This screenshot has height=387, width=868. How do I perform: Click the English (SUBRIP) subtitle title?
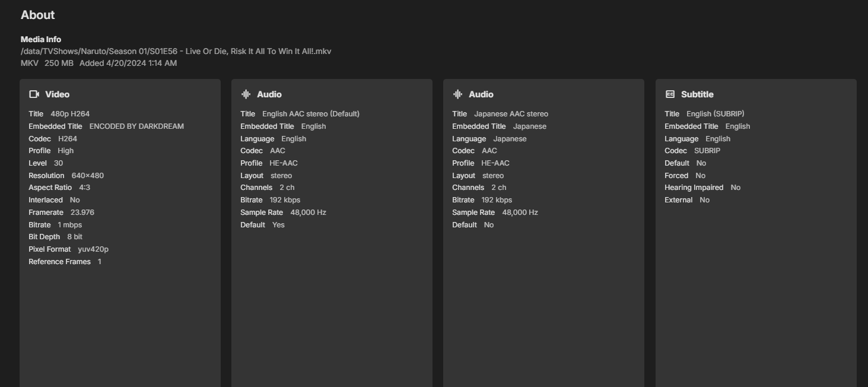point(715,114)
